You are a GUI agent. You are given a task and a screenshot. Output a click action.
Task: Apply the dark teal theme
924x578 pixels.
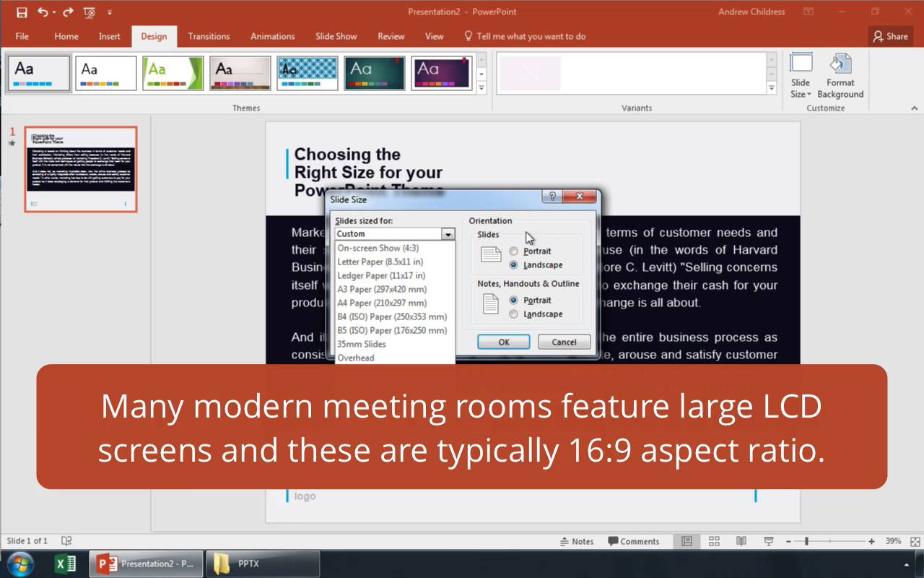click(x=375, y=73)
